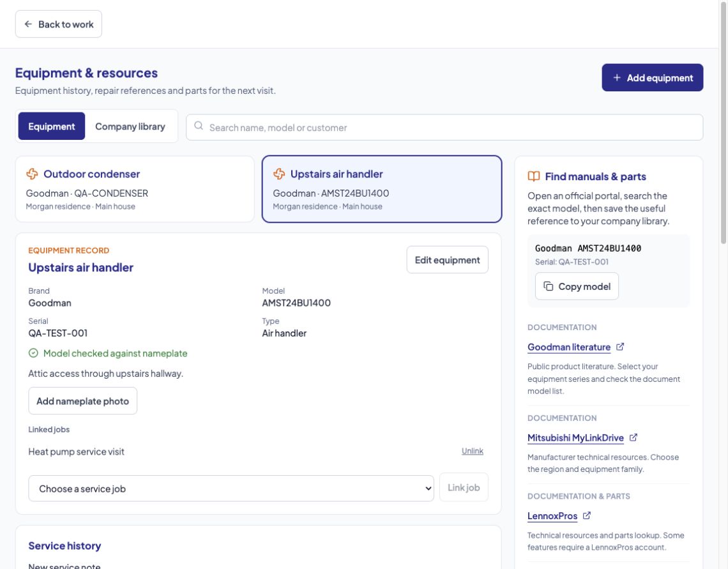Image resolution: width=728 pixels, height=569 pixels.
Task: Click the magnifier icon in the search bar
Action: pos(199,126)
